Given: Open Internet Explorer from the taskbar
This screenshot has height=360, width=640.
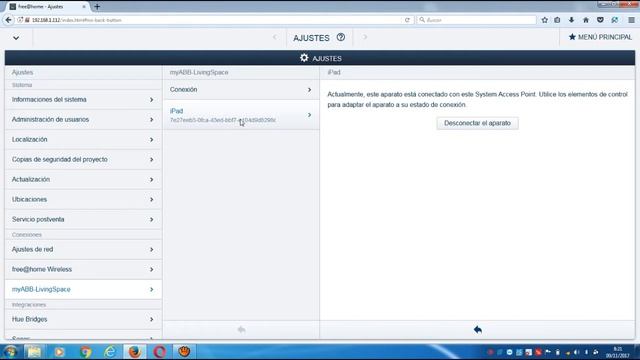Looking at the screenshot, I should pyautogui.click(x=110, y=352).
